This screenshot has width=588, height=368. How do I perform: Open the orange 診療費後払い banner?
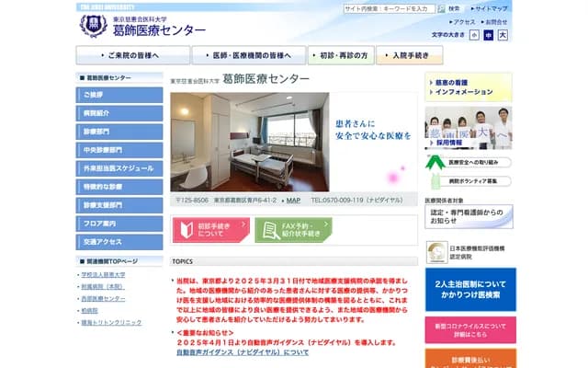coord(470,359)
